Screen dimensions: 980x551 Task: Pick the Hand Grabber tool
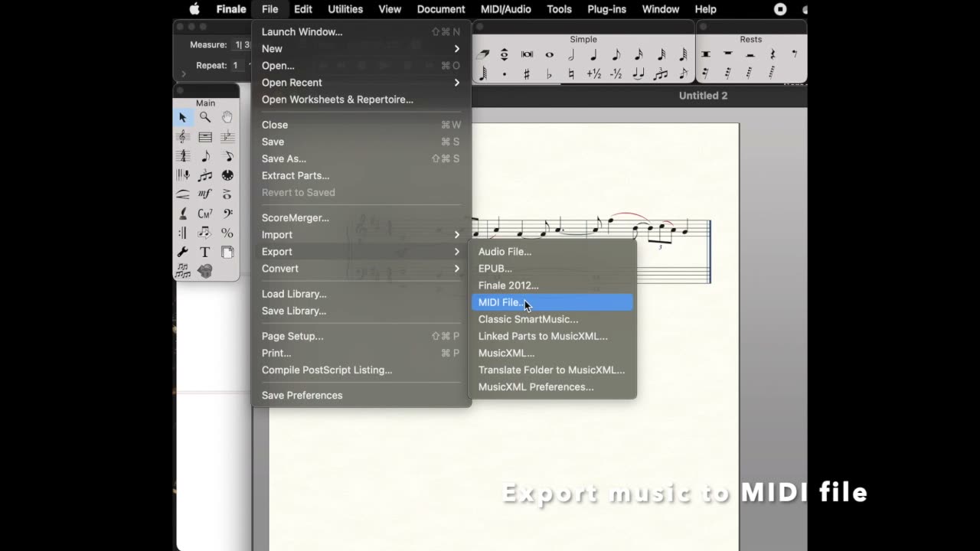(x=227, y=117)
